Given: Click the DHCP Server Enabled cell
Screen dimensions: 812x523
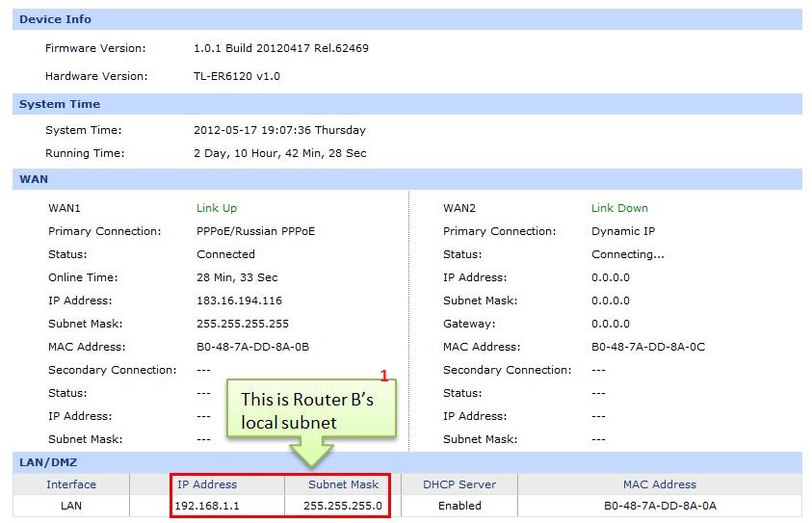Looking at the screenshot, I should coord(459,506).
